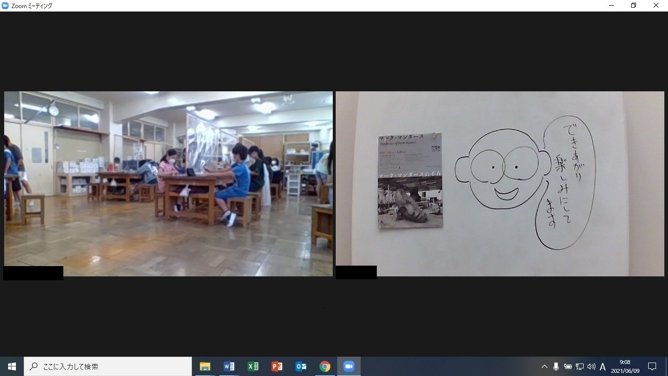Open the notification action center
Image resolution: width=668 pixels, height=376 pixels.
pyautogui.click(x=652, y=366)
